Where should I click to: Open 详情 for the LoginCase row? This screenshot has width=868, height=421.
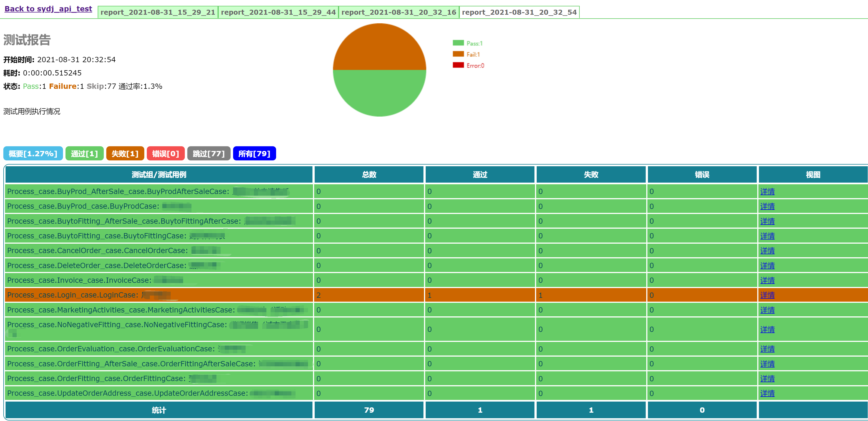coord(767,295)
